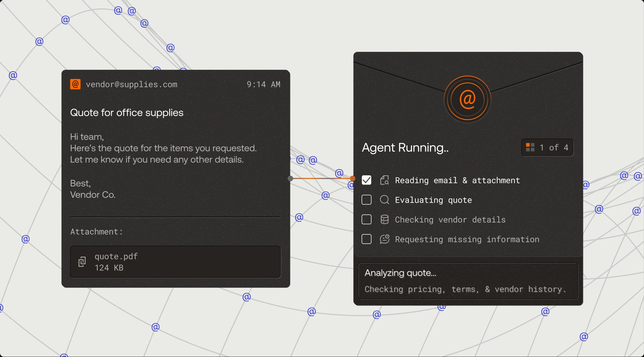Click the Attachment: label
This screenshot has height=357, width=644.
pos(97,232)
